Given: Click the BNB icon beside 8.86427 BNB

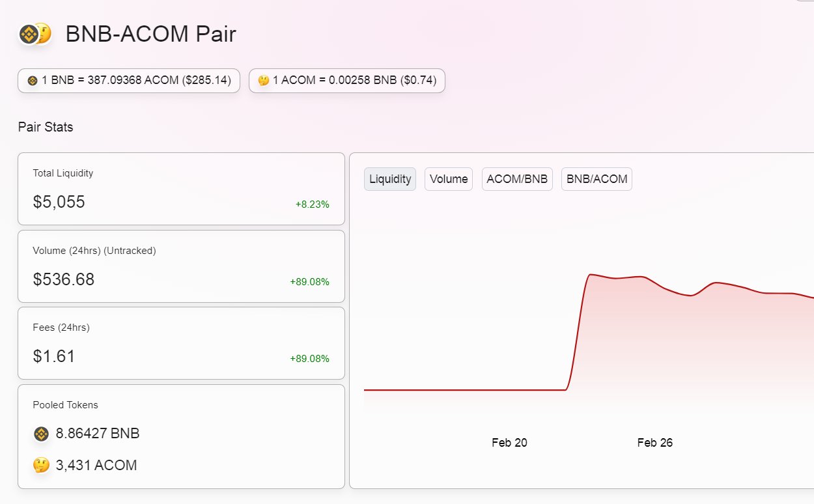Looking at the screenshot, I should pos(41,434).
